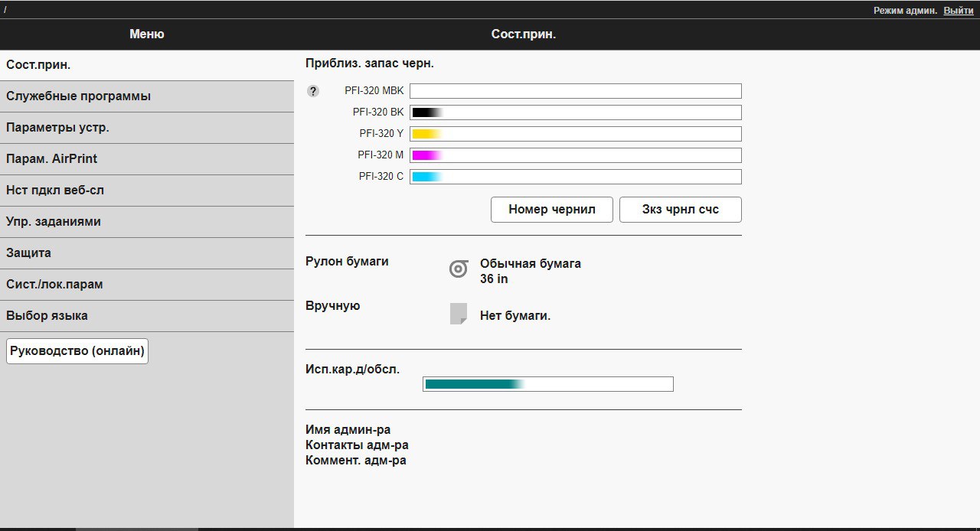
Task: Open Руководство (онлайн) manual button
Action: 77,351
